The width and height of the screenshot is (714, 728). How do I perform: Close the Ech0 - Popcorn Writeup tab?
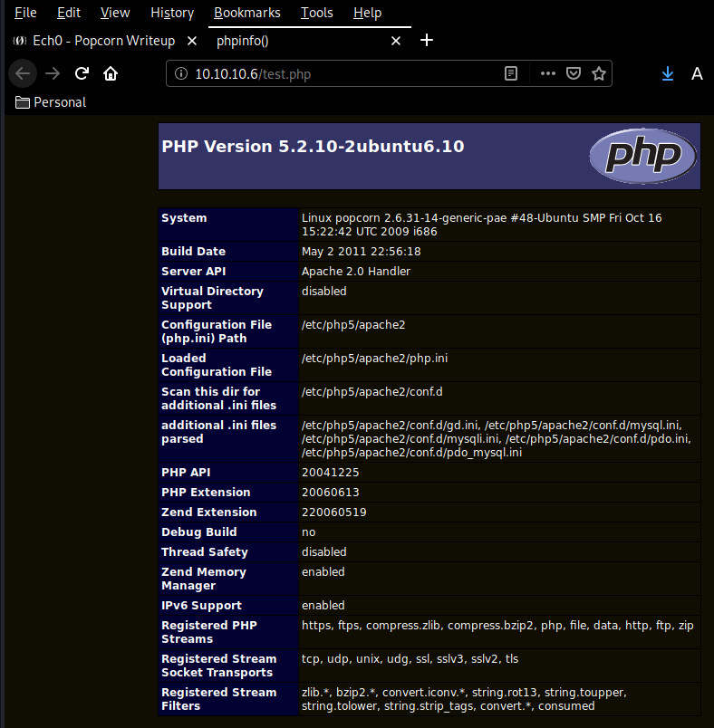coord(192,41)
